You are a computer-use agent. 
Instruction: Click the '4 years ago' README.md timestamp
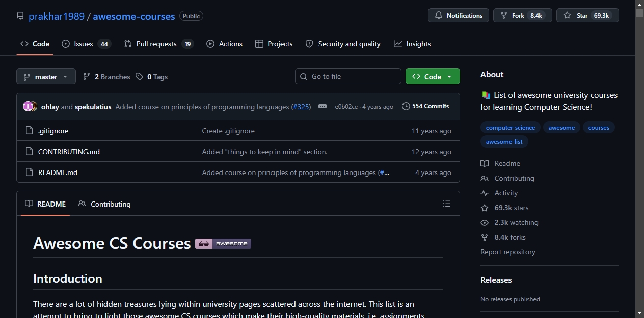[x=433, y=172]
